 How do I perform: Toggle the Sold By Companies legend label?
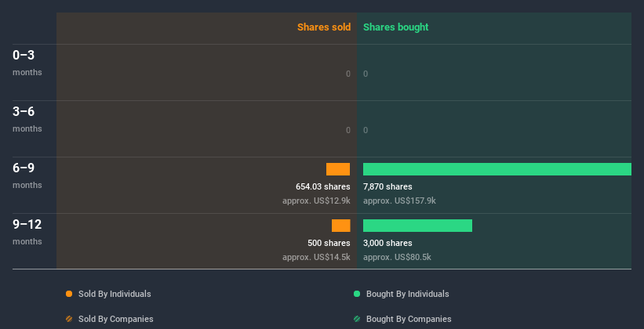(x=116, y=319)
